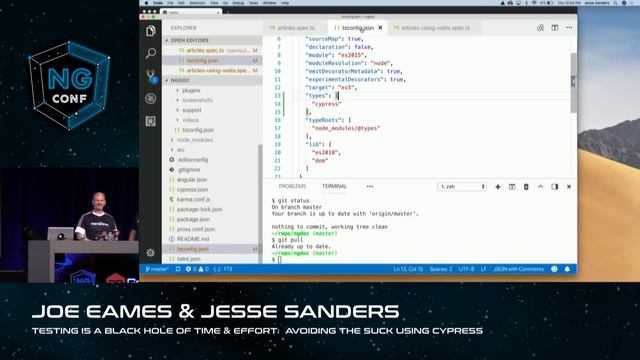Open the File menu
This screenshot has height=360, width=640.
[x=170, y=3]
